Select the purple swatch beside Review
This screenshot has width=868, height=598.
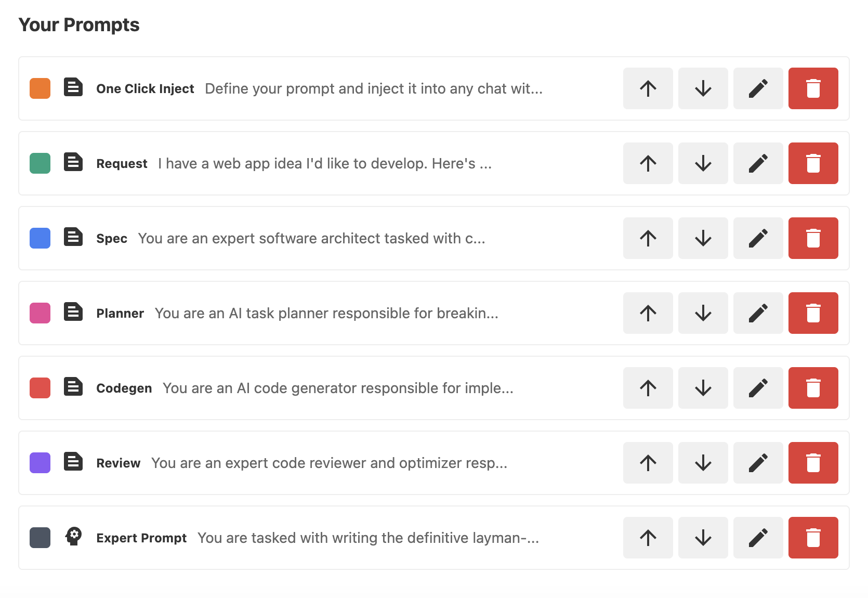pos(40,463)
